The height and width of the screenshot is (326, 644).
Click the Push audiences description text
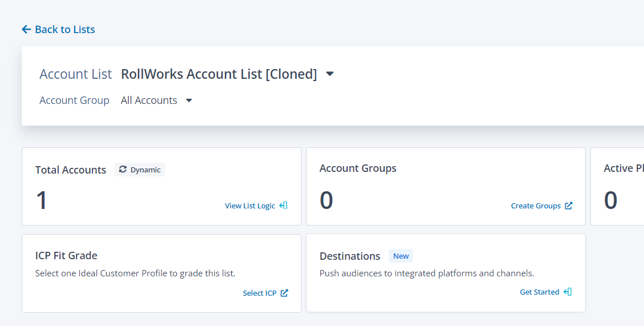tap(426, 273)
